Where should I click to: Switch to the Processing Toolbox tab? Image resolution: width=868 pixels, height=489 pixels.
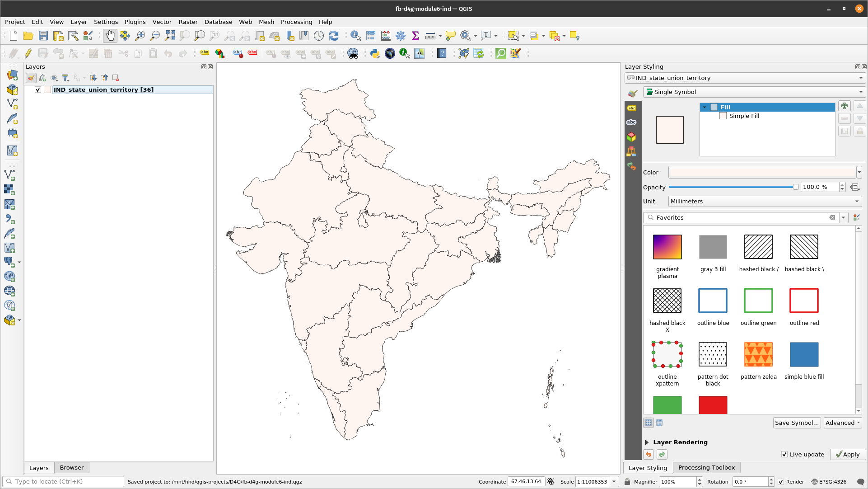coord(706,467)
